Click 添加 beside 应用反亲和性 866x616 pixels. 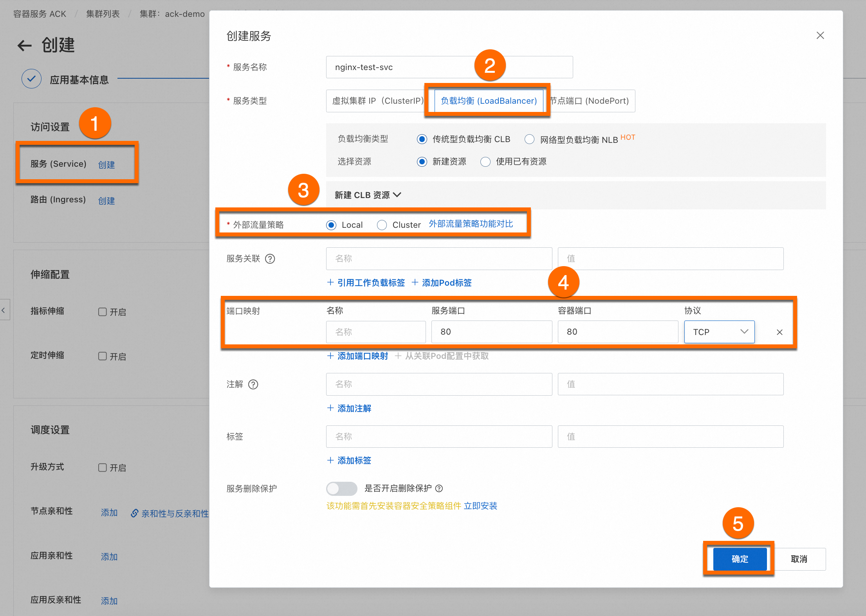click(109, 601)
